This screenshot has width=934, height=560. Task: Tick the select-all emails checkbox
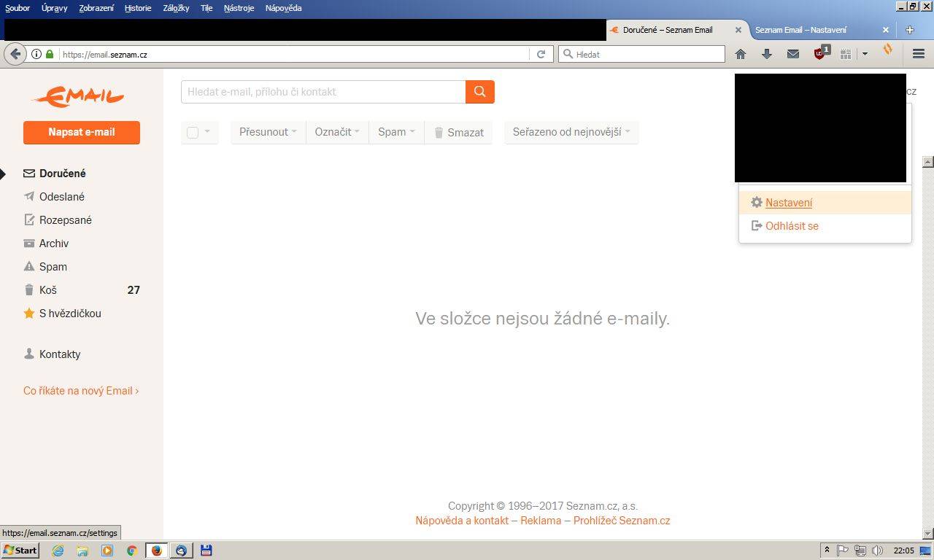point(193,132)
